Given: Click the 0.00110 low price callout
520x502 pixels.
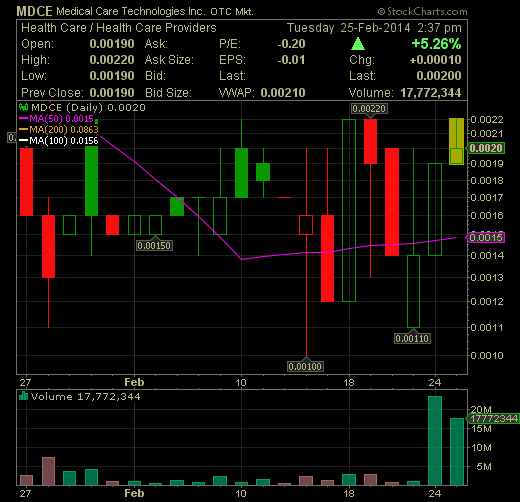Looking at the screenshot, I should 412,339.
